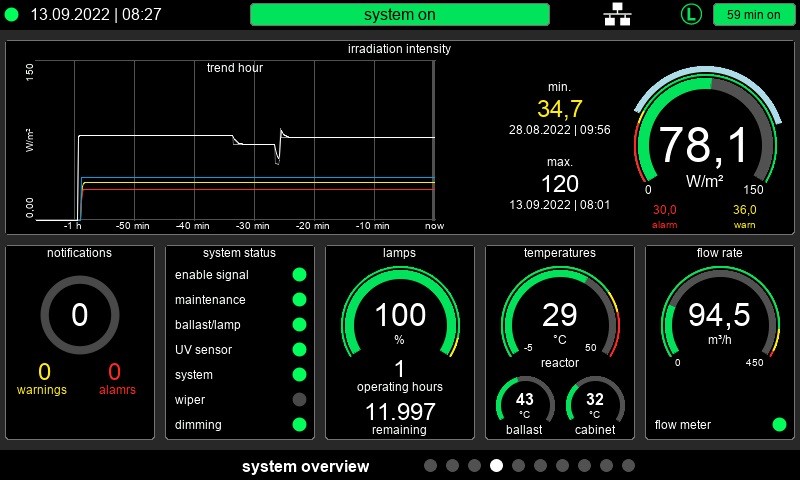Click the 'wiper' status label
The width and height of the screenshot is (800, 480).
point(190,400)
